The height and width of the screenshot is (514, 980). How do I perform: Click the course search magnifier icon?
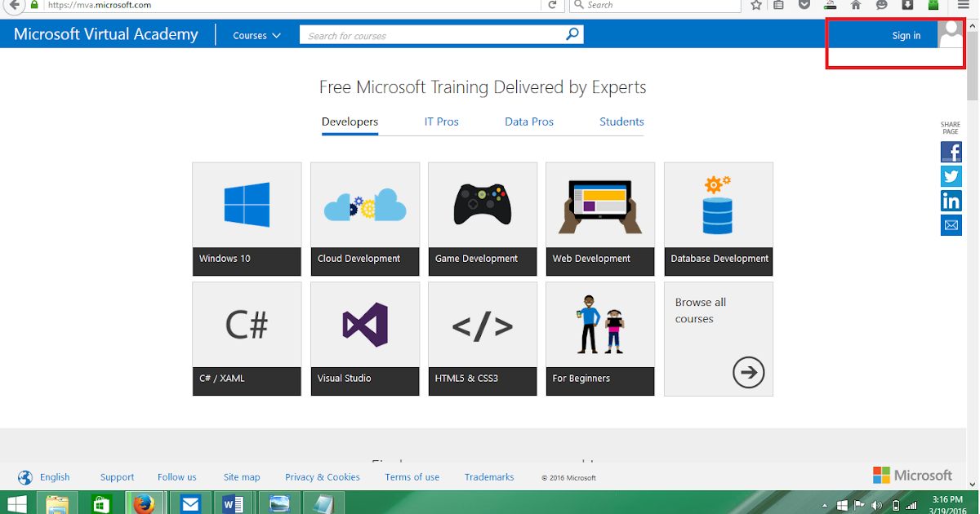[572, 35]
